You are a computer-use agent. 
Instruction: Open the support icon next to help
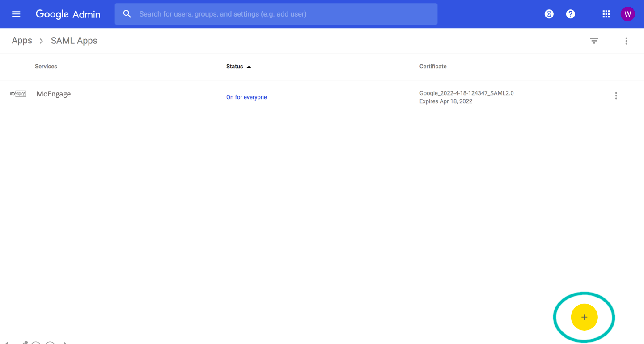(x=549, y=14)
